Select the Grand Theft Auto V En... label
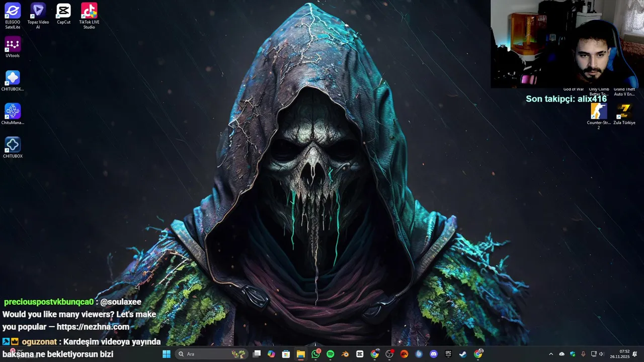644x362 pixels. tap(624, 92)
